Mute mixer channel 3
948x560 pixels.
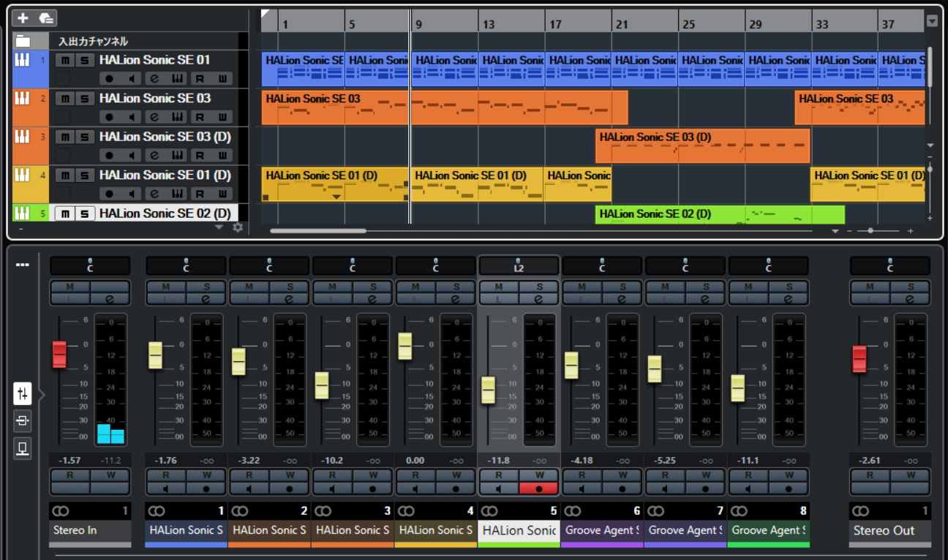pos(332,287)
